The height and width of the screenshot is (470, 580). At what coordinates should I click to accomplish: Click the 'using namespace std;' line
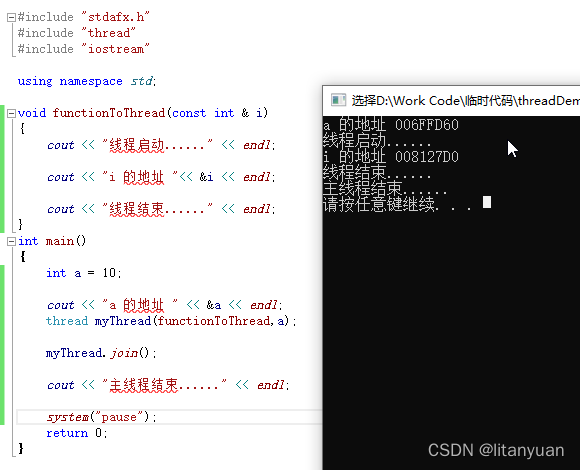87,81
